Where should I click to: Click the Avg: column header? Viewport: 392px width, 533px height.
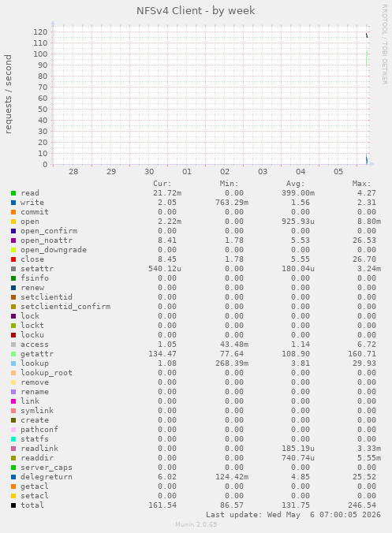(x=295, y=184)
